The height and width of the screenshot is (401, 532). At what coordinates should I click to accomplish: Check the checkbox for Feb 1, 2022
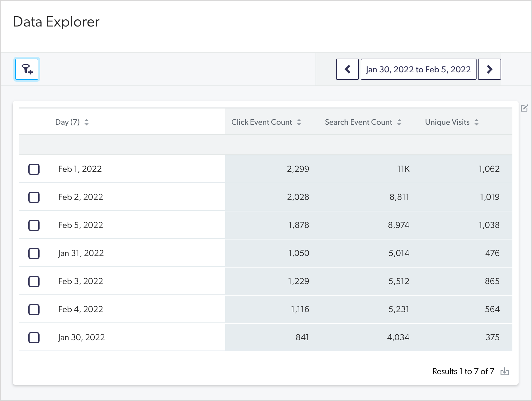point(34,169)
